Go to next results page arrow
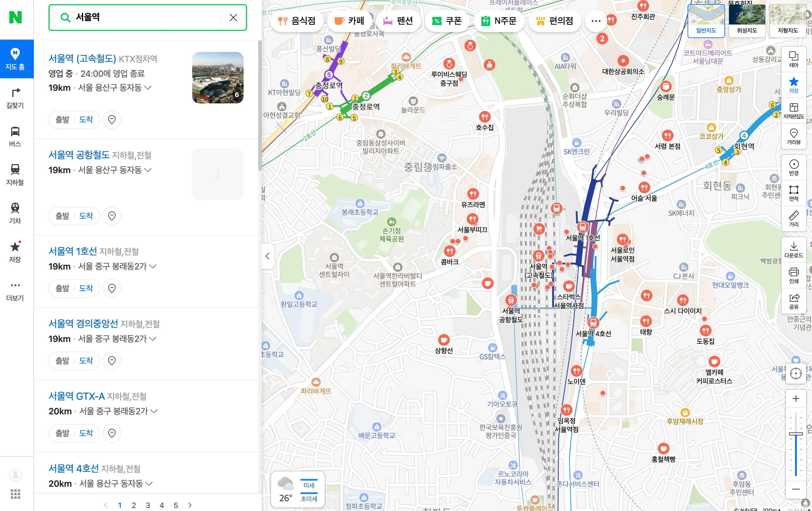812x511 pixels. click(190, 505)
